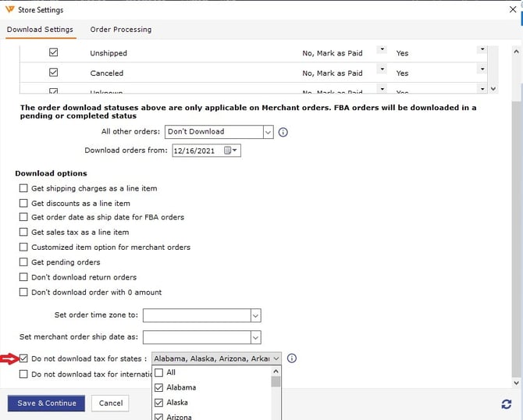The image size is (523, 420).
Task: Open Set merchant order ship date dropdown
Action: pyautogui.click(x=255, y=337)
